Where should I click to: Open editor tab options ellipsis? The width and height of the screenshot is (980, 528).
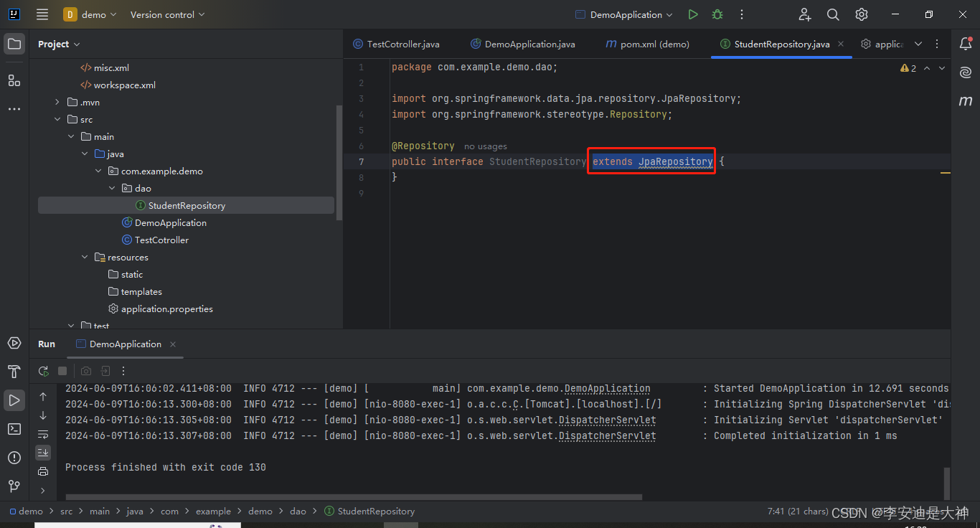(x=937, y=44)
